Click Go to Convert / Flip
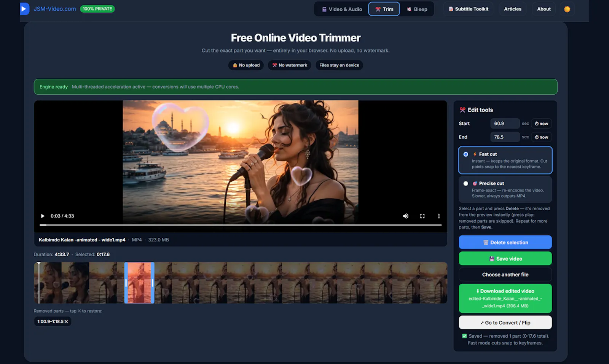Viewport: 609px width, 364px height. click(x=505, y=323)
